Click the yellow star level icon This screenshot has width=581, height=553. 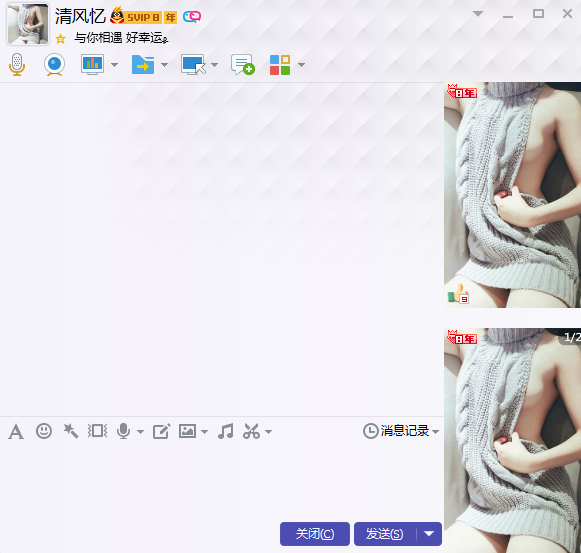pyautogui.click(x=60, y=39)
